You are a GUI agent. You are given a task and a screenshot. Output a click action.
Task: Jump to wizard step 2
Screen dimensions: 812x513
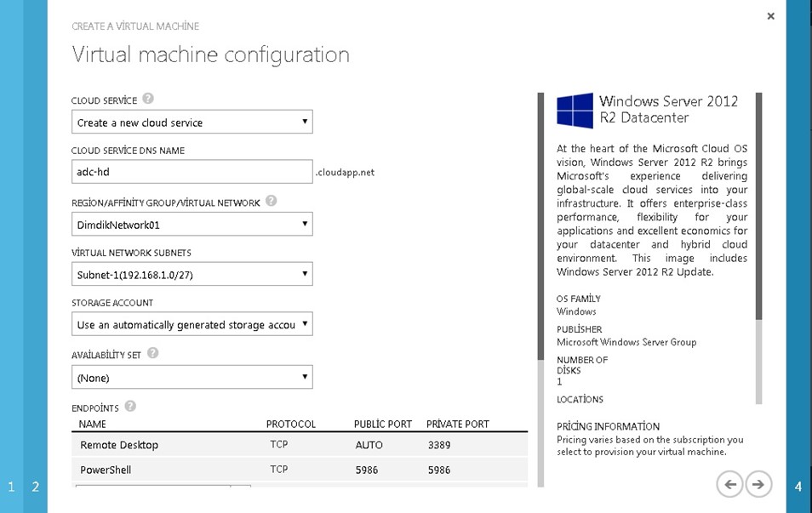[35, 487]
